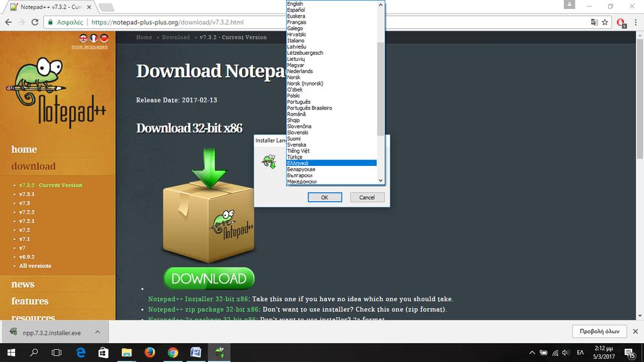Click Cancel in Installer Language dialog
644x362 pixels.
pyautogui.click(x=367, y=197)
